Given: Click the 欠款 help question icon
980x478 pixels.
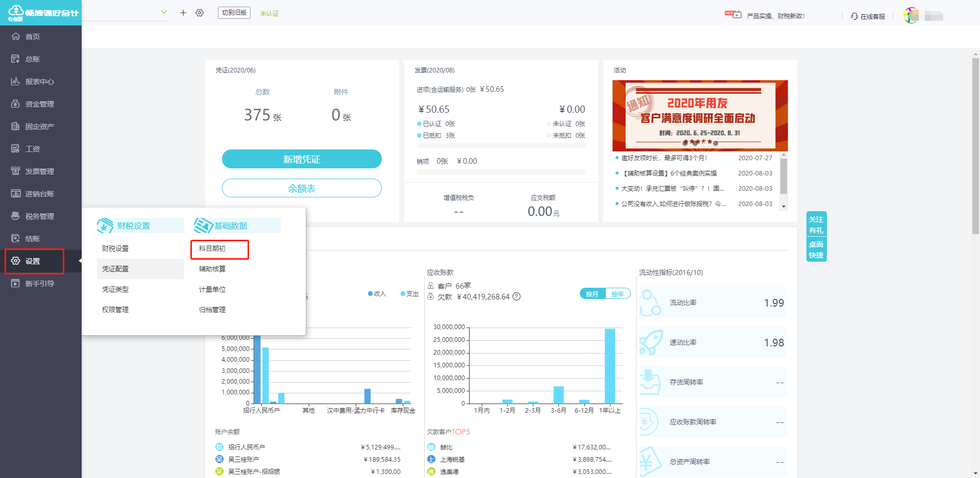Looking at the screenshot, I should (x=517, y=296).
